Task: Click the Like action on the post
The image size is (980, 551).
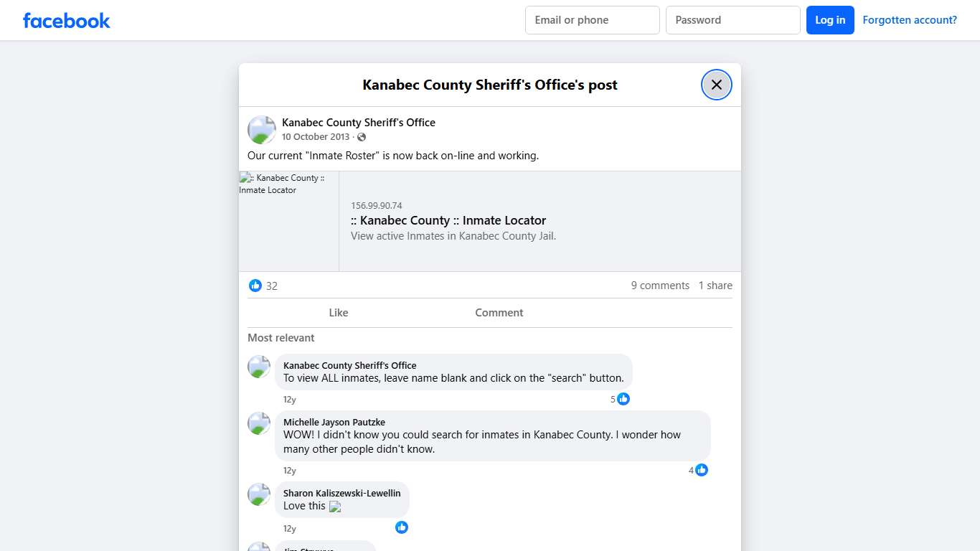Action: (338, 312)
